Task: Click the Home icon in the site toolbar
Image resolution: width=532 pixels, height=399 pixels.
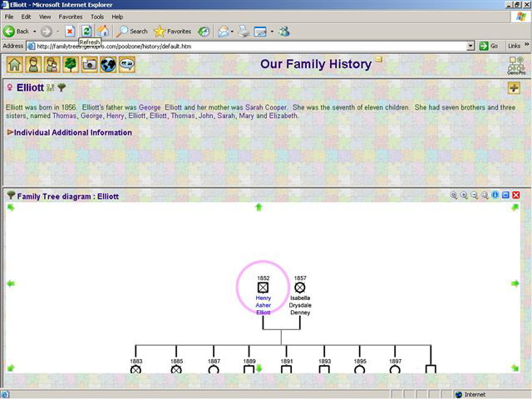Action: (14, 65)
